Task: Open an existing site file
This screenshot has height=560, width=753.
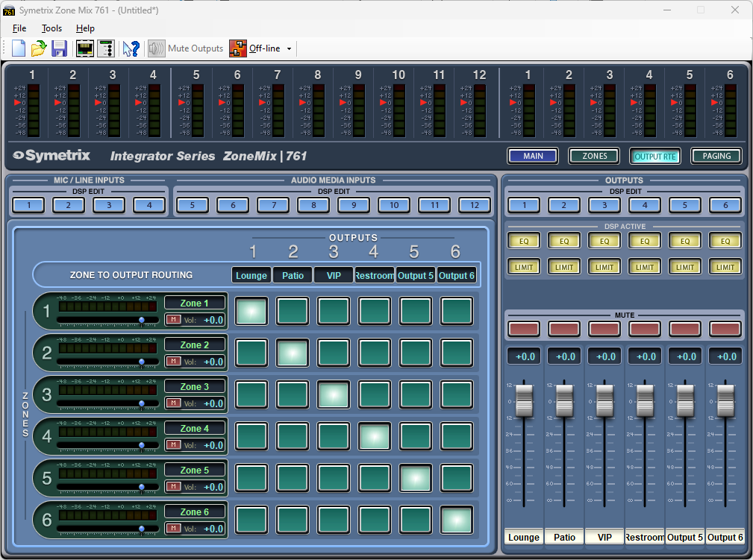Action: pos(38,48)
